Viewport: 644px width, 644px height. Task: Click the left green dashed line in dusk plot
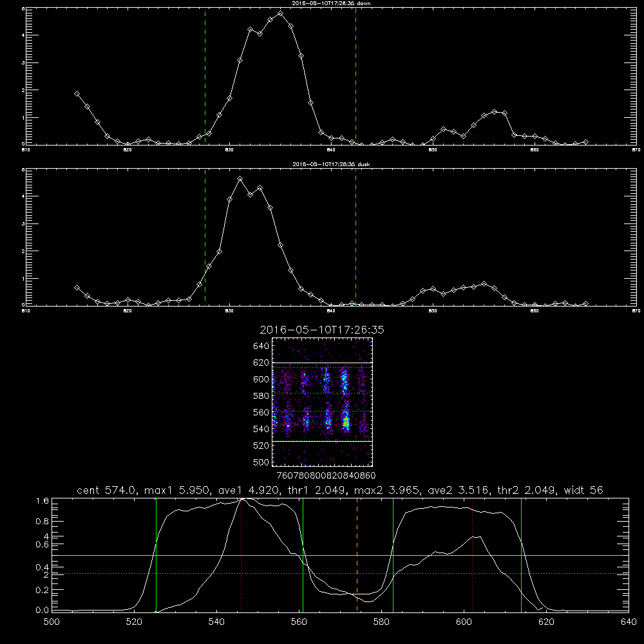point(205,237)
